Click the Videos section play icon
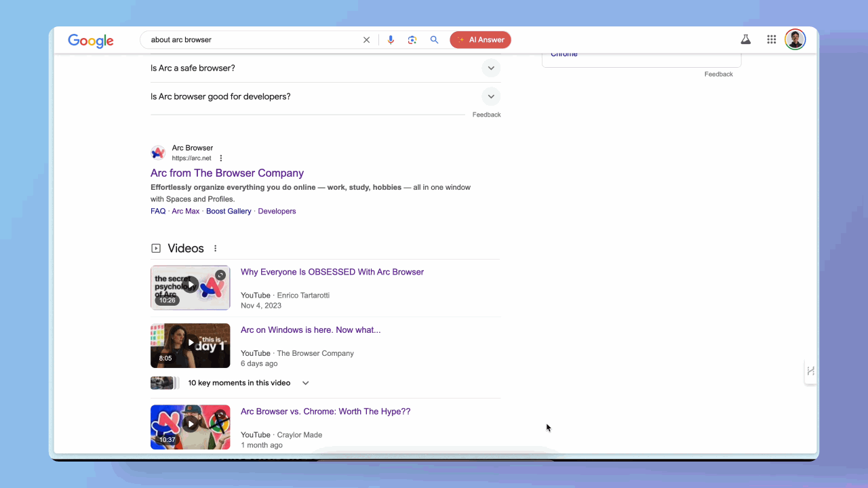Viewport: 868px width, 488px height. point(156,249)
